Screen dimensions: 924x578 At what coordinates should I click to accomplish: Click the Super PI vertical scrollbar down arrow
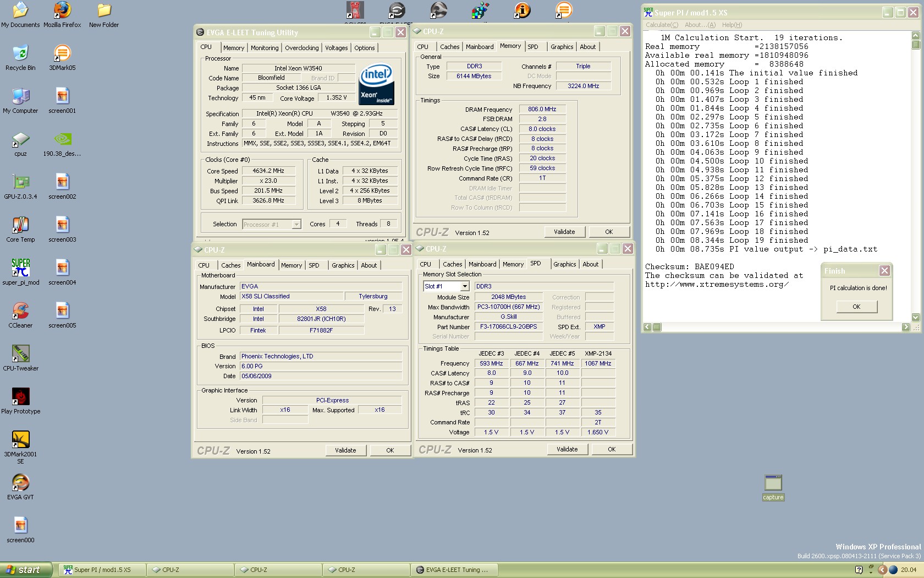(x=915, y=317)
